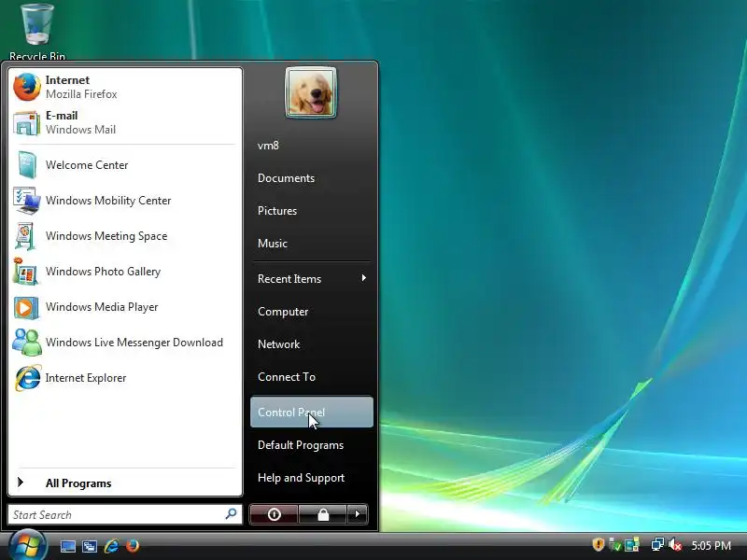Screen dimensions: 747x560
Task: Open Documents from Start menu
Action: (312, 178)
